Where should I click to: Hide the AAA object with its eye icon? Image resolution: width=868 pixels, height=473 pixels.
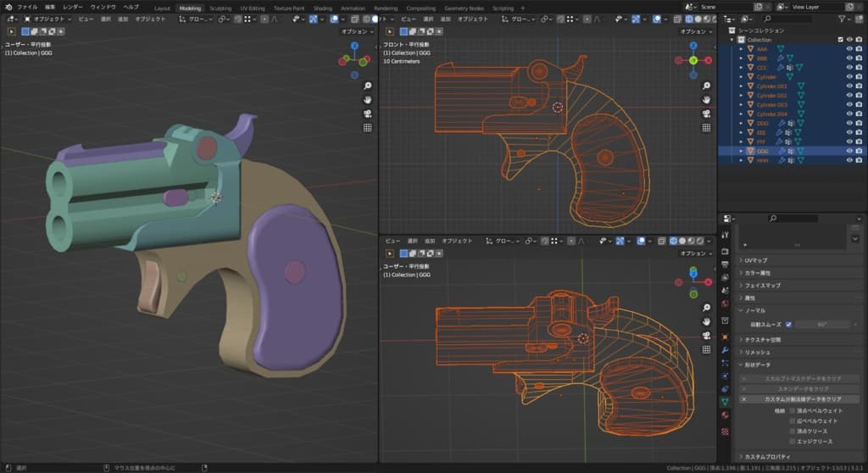[849, 49]
